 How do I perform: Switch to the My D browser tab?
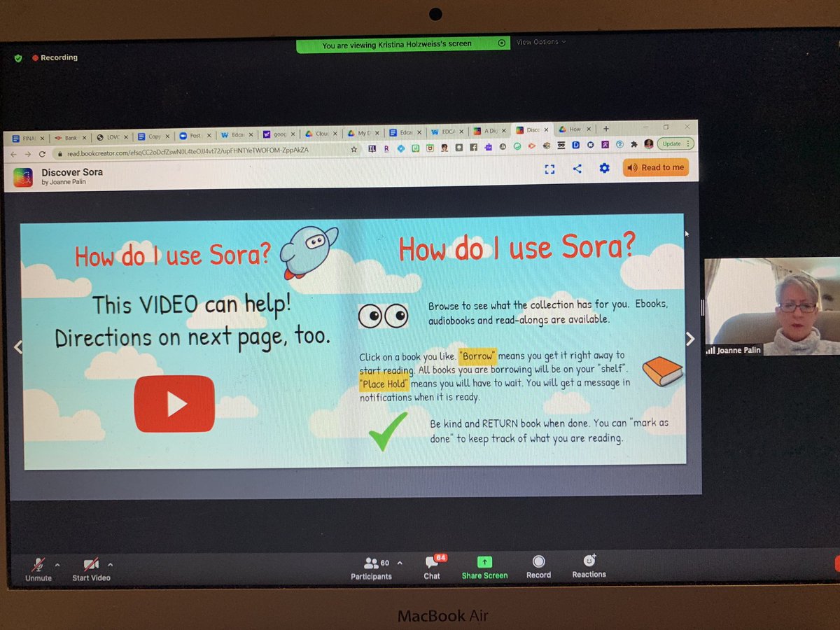tap(363, 132)
